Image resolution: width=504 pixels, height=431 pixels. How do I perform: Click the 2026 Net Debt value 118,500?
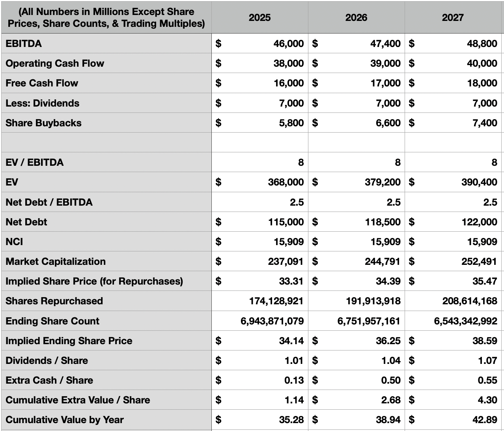click(383, 222)
